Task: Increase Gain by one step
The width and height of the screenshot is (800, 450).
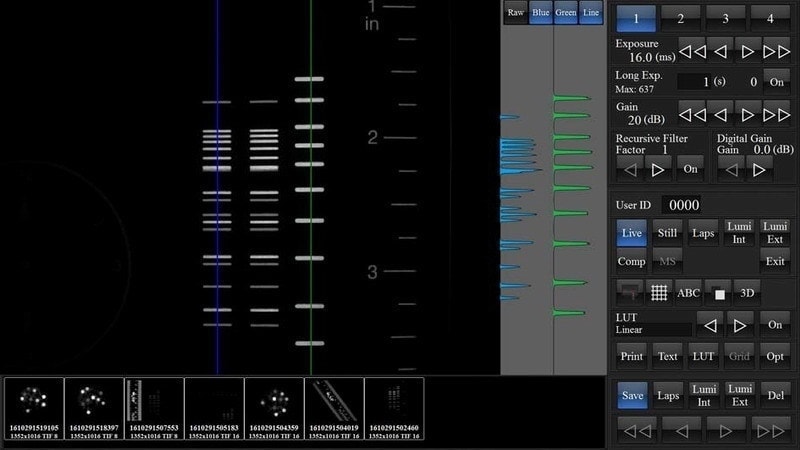Action: (x=749, y=112)
